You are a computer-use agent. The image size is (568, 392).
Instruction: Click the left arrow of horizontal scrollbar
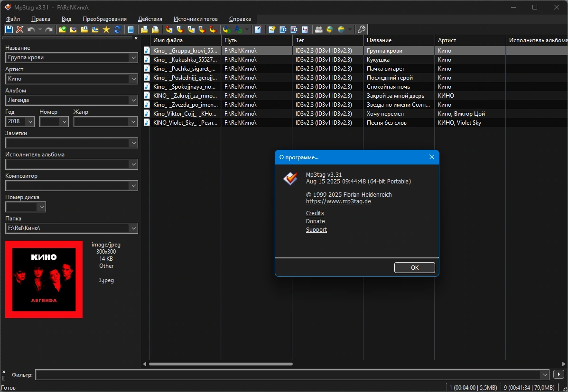145,364
